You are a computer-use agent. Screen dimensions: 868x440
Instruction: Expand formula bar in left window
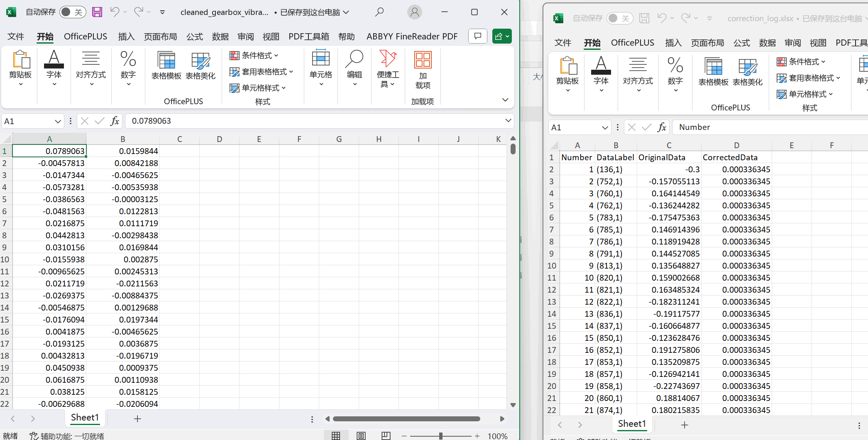(508, 120)
